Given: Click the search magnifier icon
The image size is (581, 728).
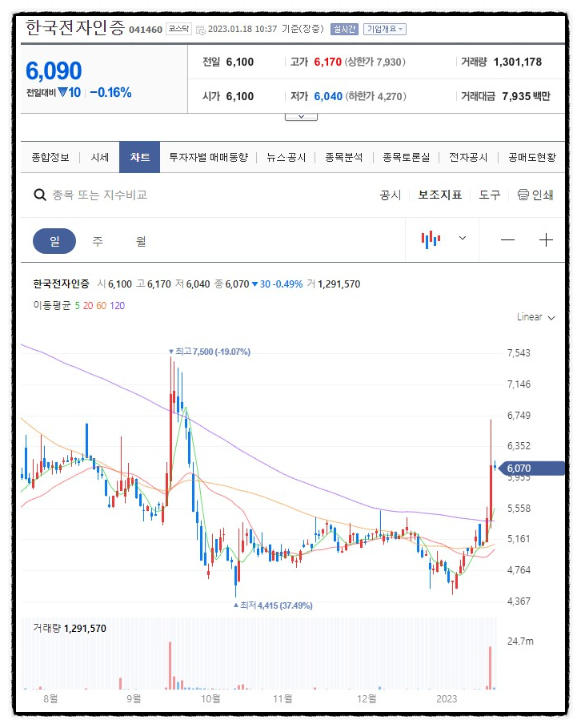Looking at the screenshot, I should pyautogui.click(x=40, y=195).
